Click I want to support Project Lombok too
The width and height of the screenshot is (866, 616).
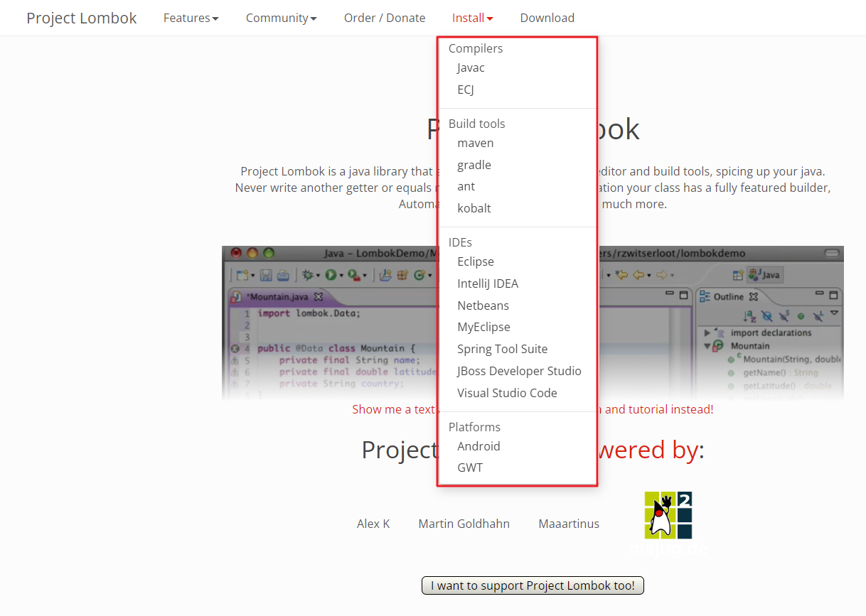pos(533,585)
